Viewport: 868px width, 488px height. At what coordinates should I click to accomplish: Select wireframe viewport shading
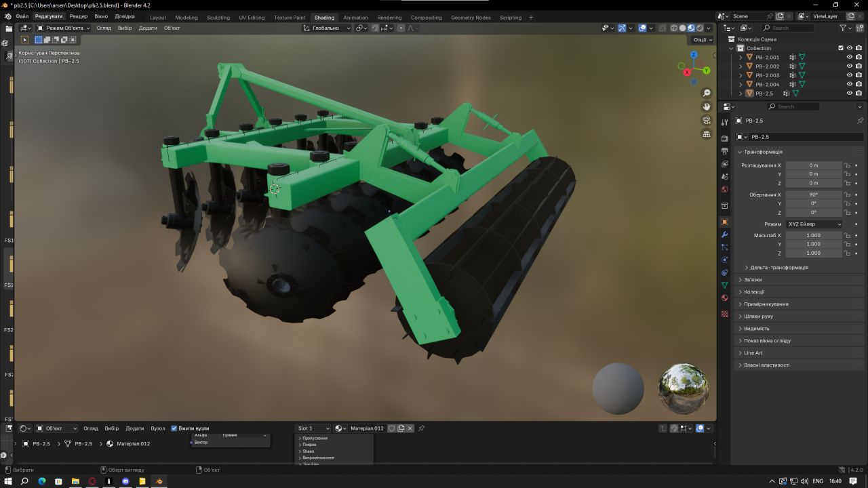[674, 28]
